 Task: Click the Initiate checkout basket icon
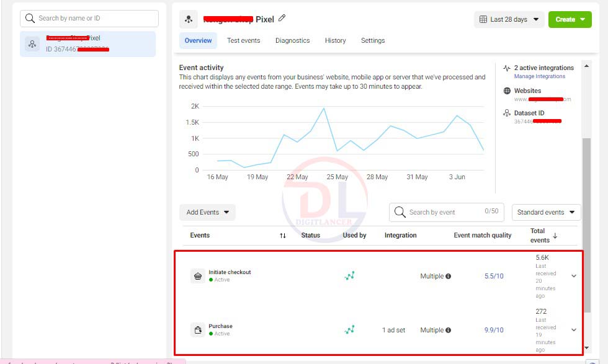[x=198, y=276]
